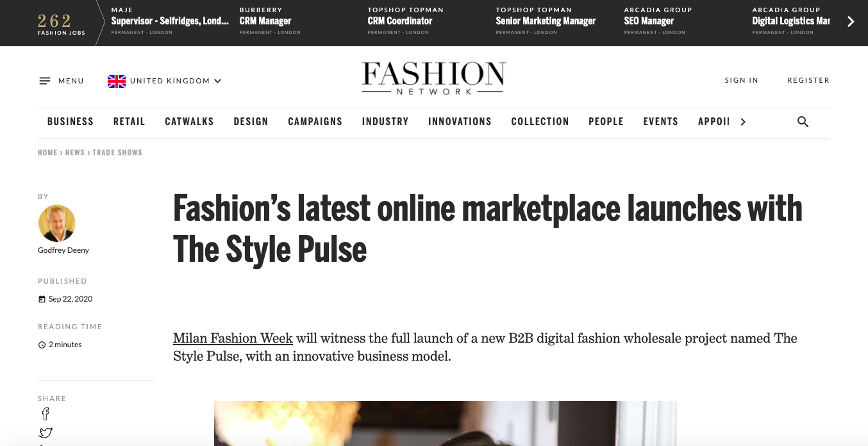Select Innovations in the navigation bar
Viewport: 868px width, 446px height.
tap(460, 121)
